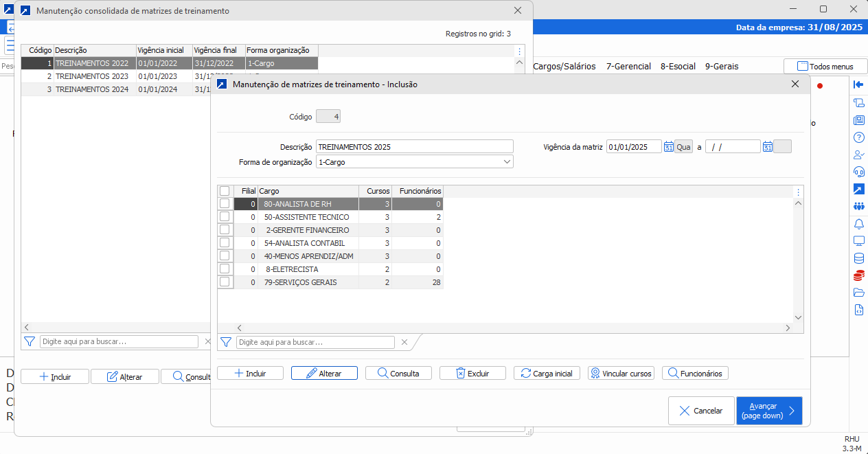Image resolution: width=868 pixels, height=454 pixels.
Task: Open the people group icon in sidebar
Action: (858, 206)
